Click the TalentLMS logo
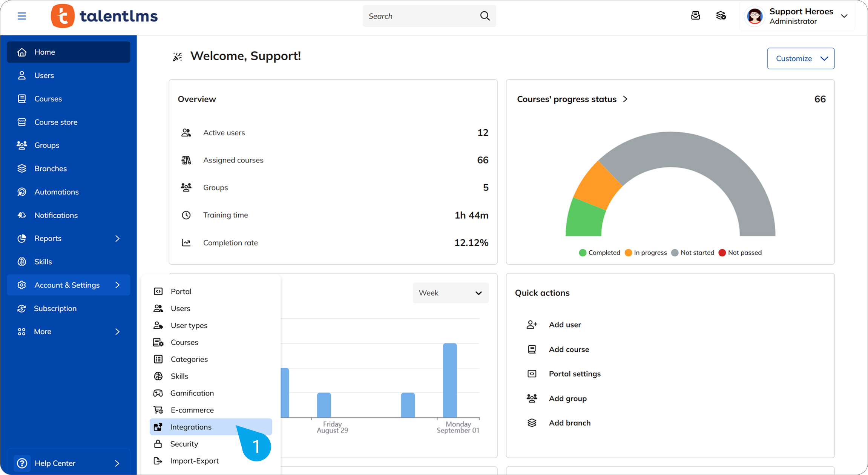Image resolution: width=868 pixels, height=475 pixels. click(104, 16)
